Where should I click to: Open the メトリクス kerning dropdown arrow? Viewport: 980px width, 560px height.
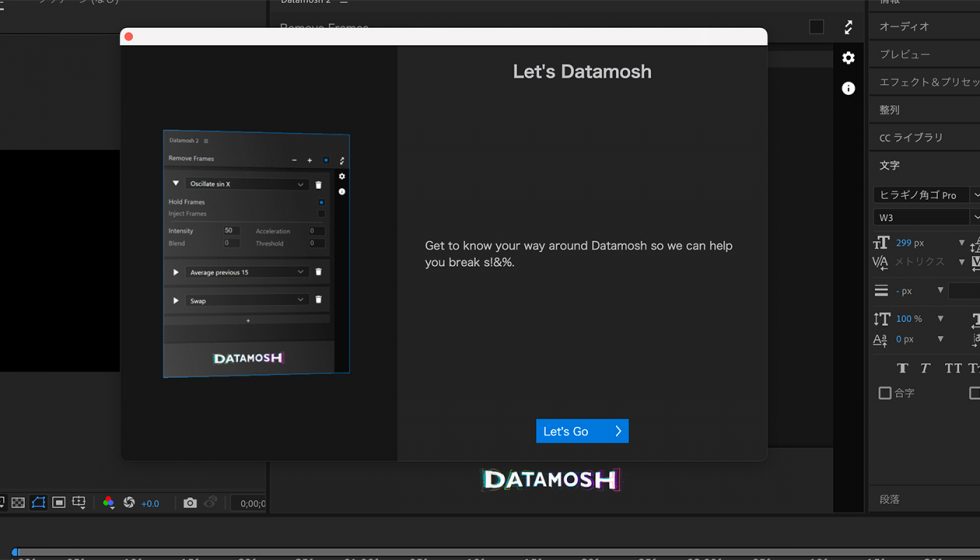962,262
